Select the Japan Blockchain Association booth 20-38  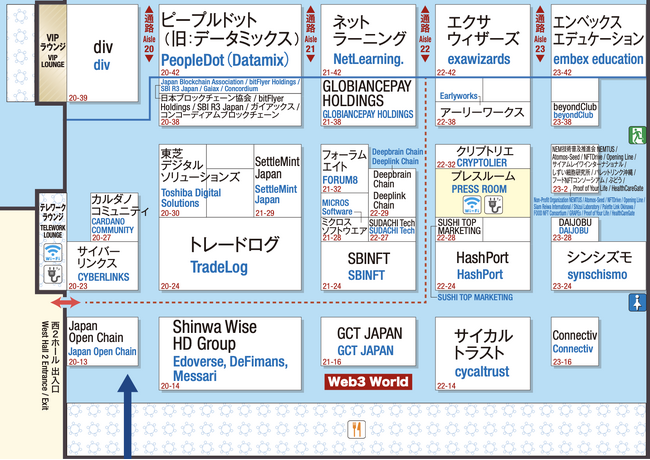point(230,102)
